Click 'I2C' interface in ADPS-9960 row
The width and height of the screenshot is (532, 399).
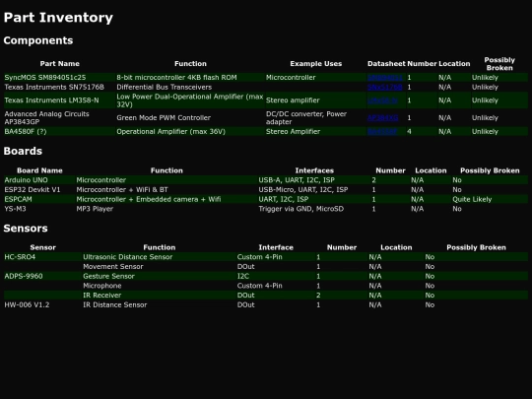coord(243,276)
